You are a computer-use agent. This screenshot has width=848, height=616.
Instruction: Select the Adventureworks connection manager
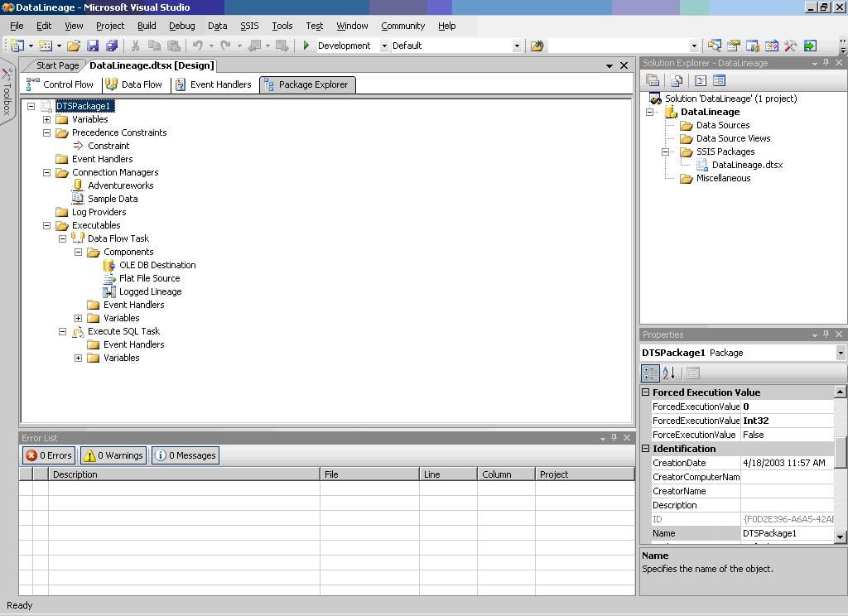121,185
